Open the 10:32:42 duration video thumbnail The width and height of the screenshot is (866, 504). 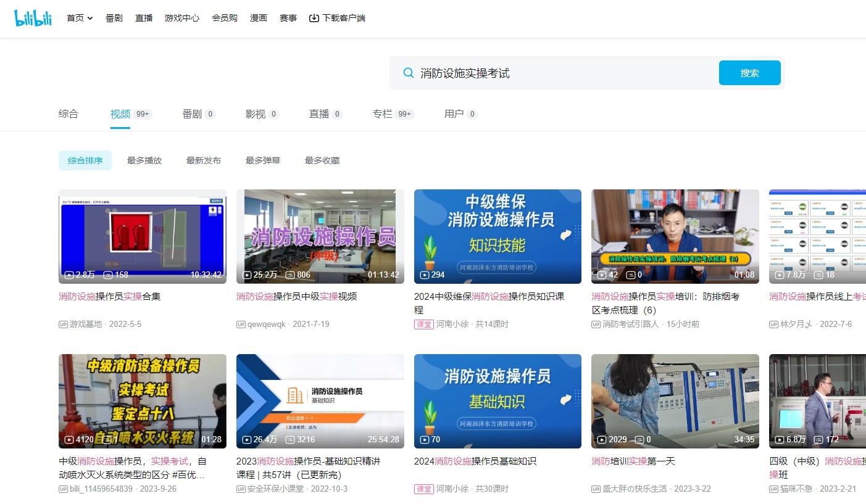(x=143, y=236)
